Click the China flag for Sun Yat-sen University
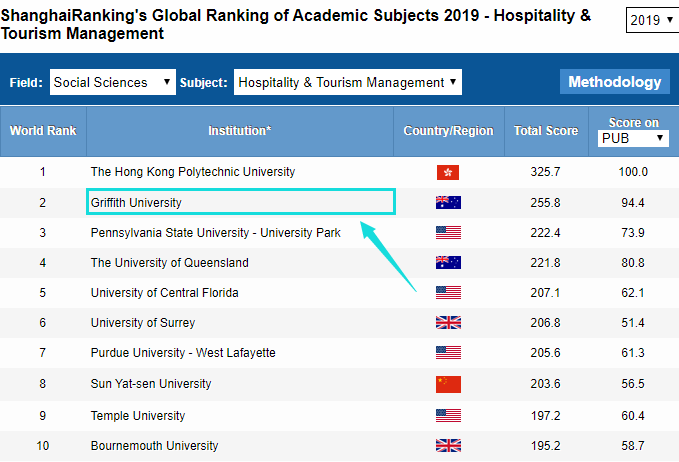Screen dimensions: 679x462 pos(448,384)
